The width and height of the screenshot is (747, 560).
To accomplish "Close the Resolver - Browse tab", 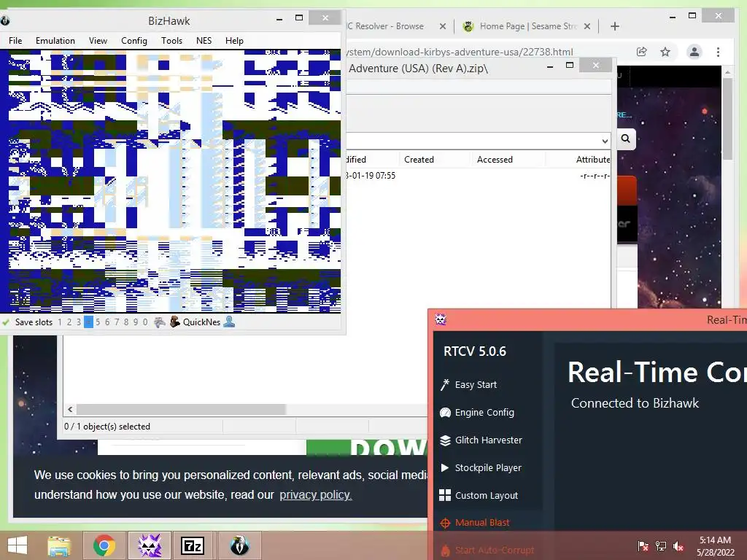I will [x=443, y=26].
